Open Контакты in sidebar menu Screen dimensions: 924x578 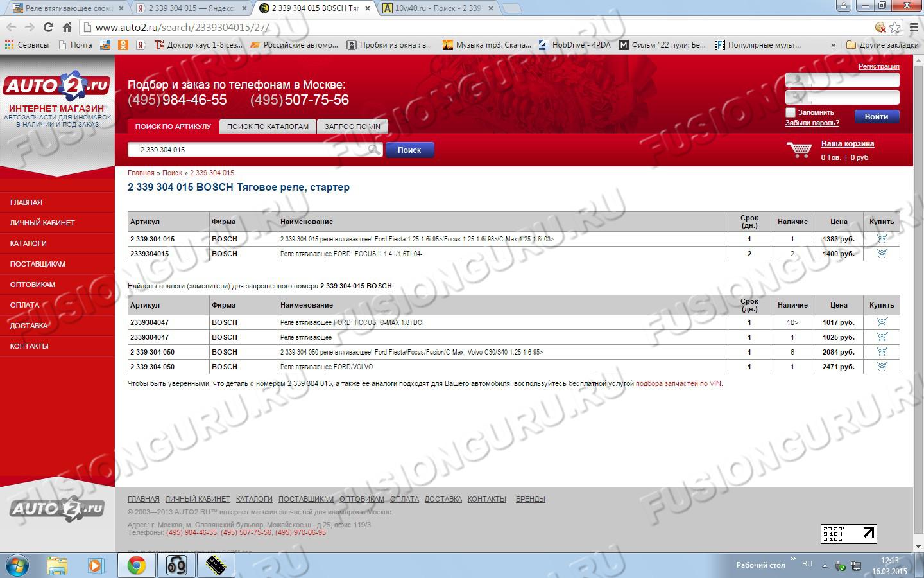click(x=29, y=346)
